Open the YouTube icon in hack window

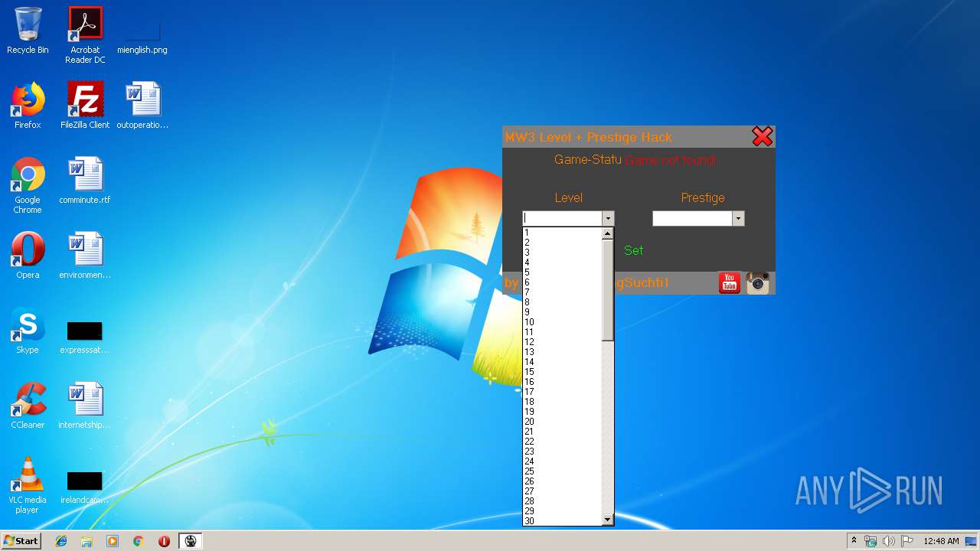pyautogui.click(x=729, y=282)
